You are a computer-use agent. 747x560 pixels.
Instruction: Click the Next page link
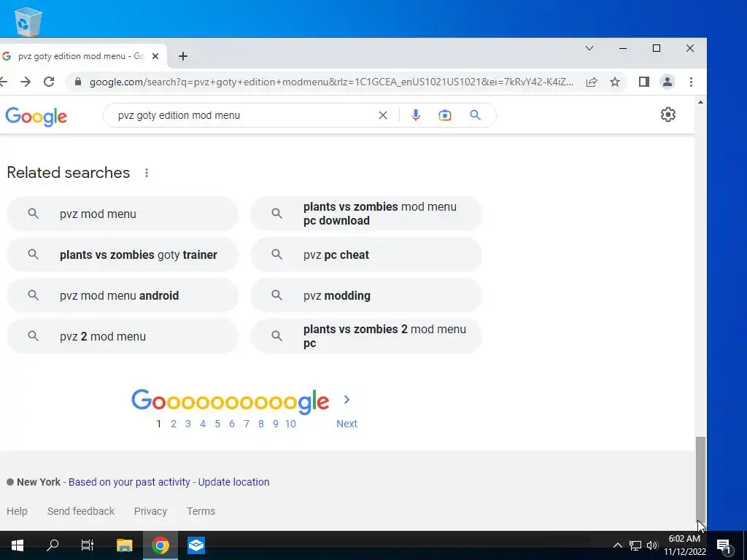coord(347,424)
